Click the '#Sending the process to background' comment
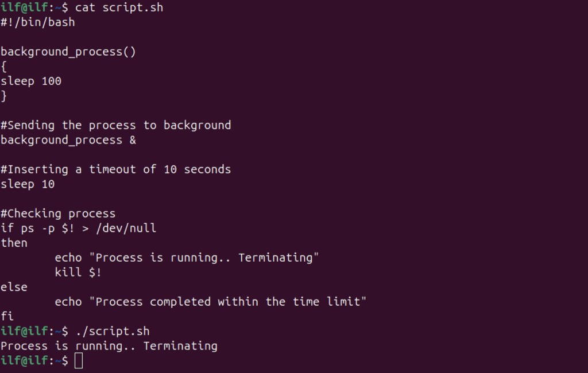The height and width of the screenshot is (373, 588). point(116,125)
